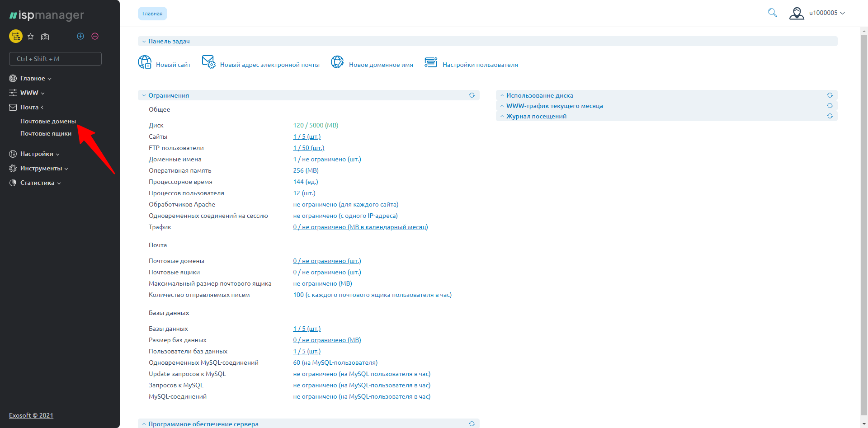
Task: Open the Сайты 1 / 5 link
Action: tap(307, 136)
